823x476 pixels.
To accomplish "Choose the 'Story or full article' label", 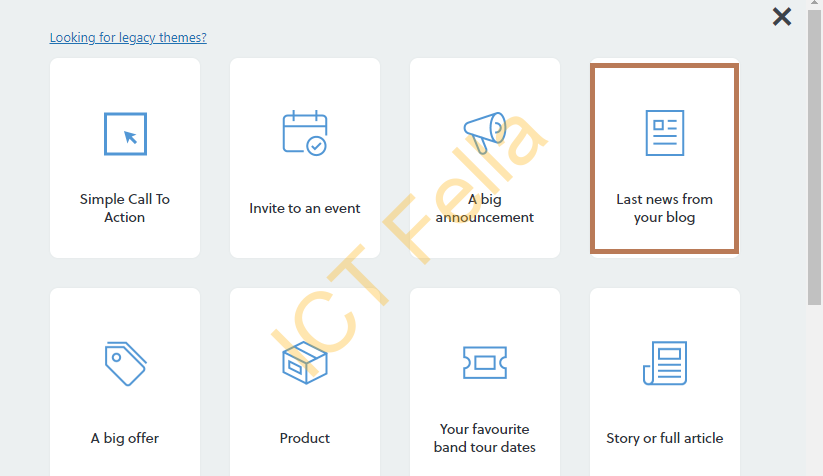I will tap(664, 438).
